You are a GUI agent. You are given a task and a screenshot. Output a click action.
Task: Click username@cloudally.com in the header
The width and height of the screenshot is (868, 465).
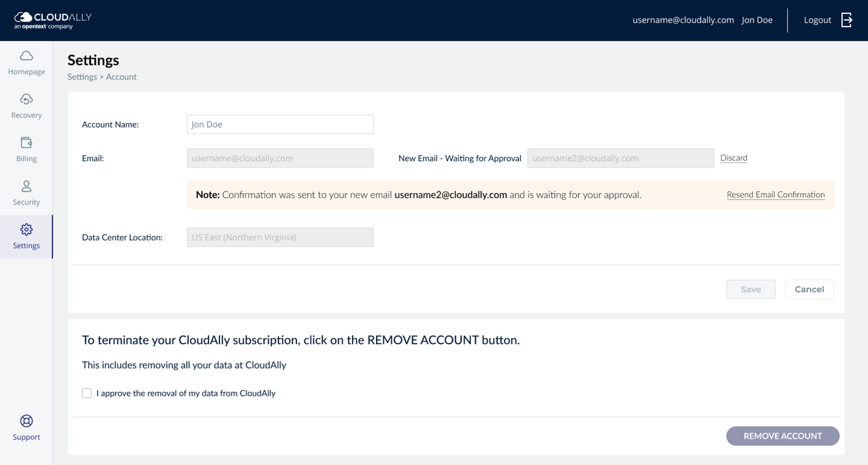coord(683,20)
